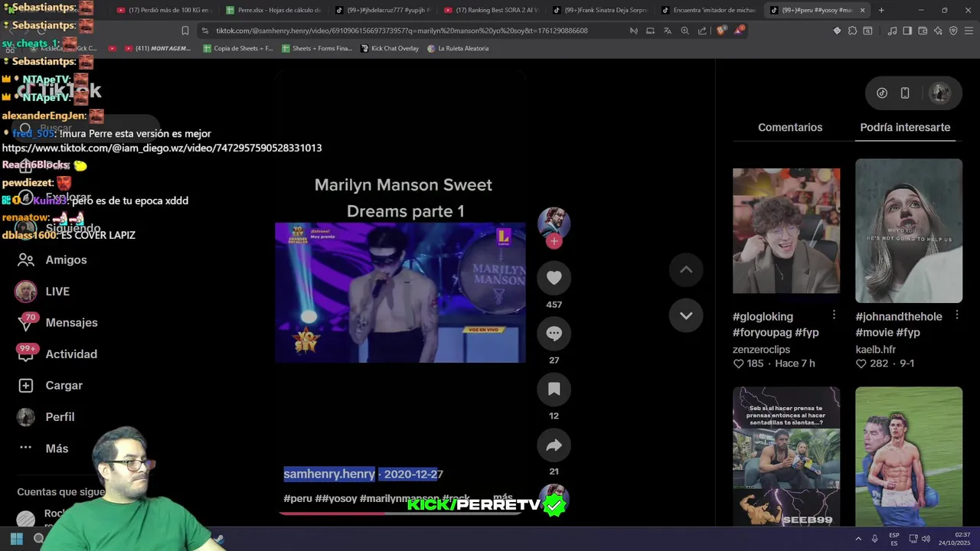Click the TikTok coins icon in the header
980x551 pixels.
[x=882, y=93]
